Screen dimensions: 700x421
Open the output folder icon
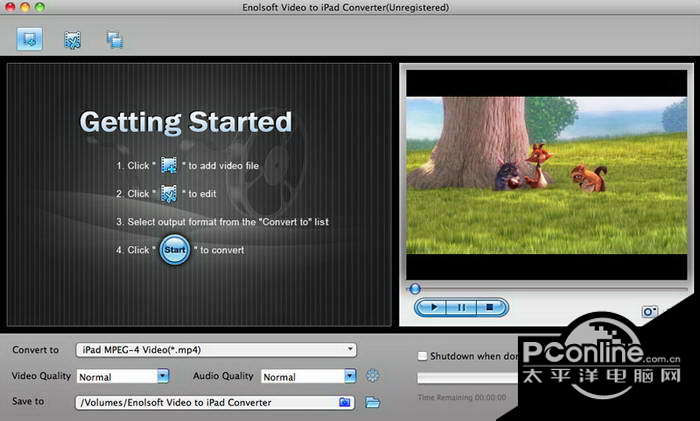(372, 402)
